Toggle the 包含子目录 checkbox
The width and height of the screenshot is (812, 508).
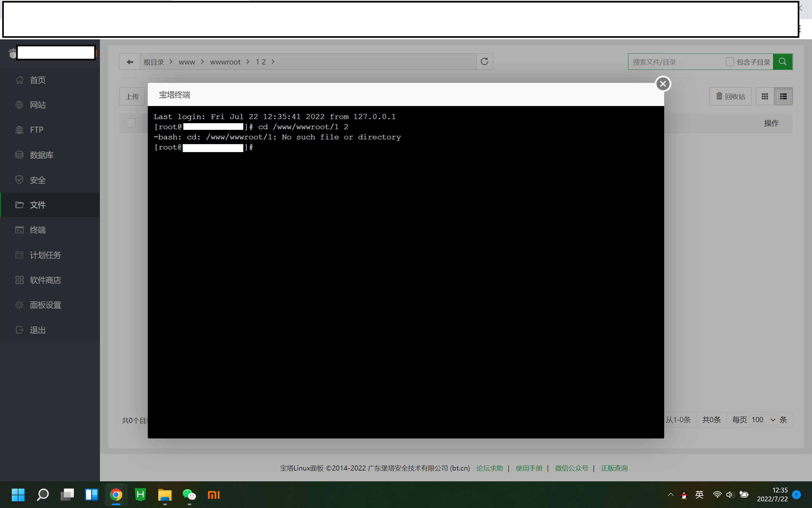click(x=730, y=62)
